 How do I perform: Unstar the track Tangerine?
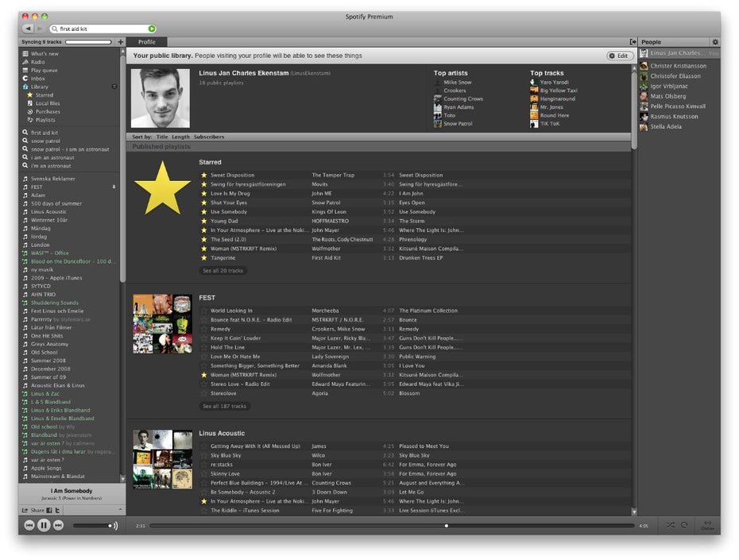[204, 258]
